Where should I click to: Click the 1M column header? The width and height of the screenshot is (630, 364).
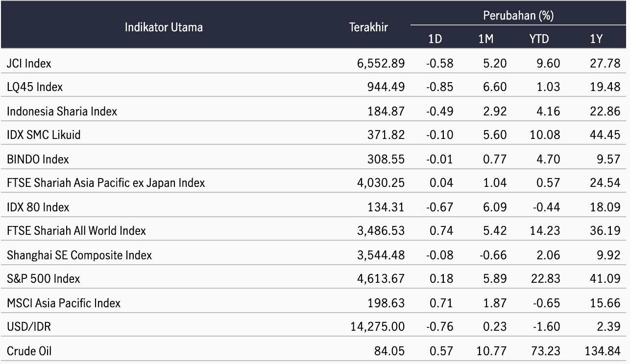point(486,39)
